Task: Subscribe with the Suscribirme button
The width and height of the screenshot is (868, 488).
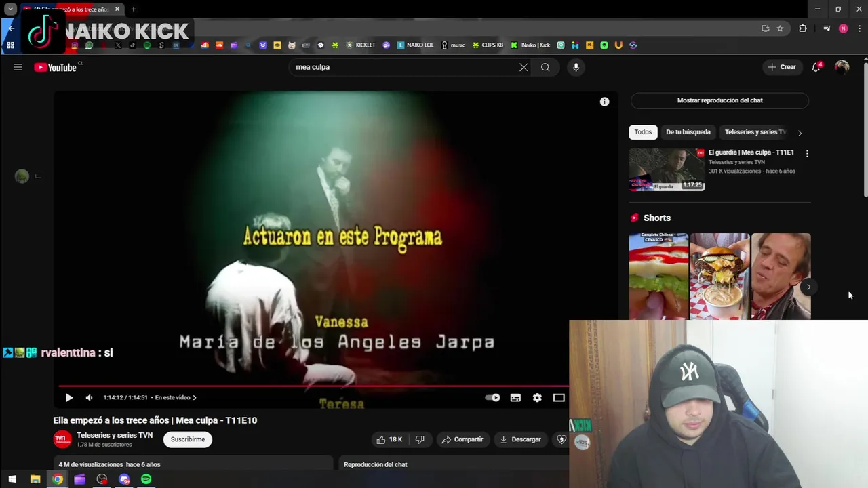Action: (188, 439)
